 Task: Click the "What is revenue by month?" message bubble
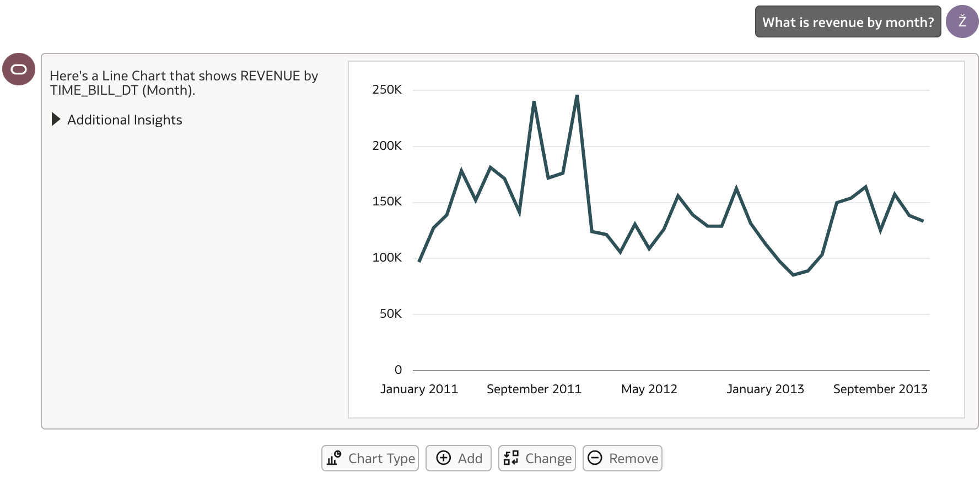(x=848, y=22)
